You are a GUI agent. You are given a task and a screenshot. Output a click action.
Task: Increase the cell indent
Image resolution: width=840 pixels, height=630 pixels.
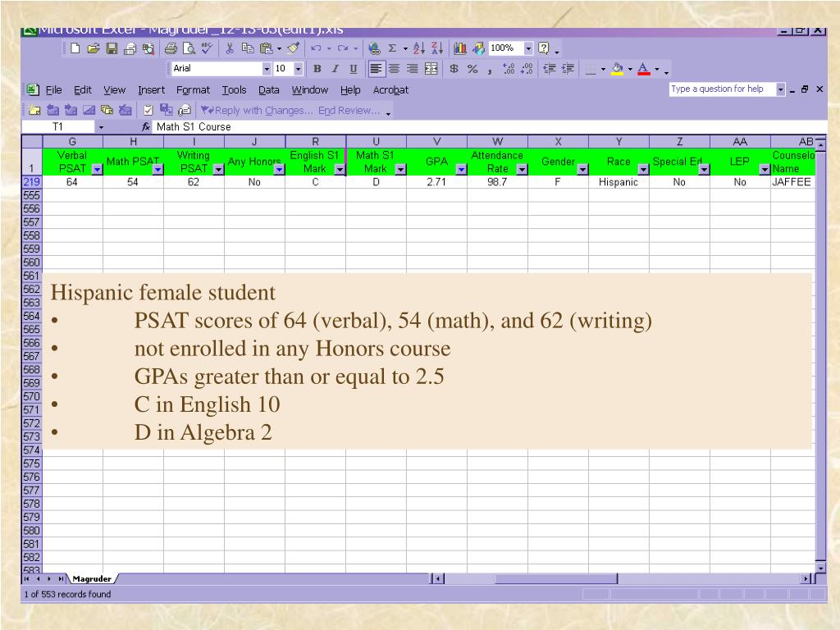tap(568, 69)
